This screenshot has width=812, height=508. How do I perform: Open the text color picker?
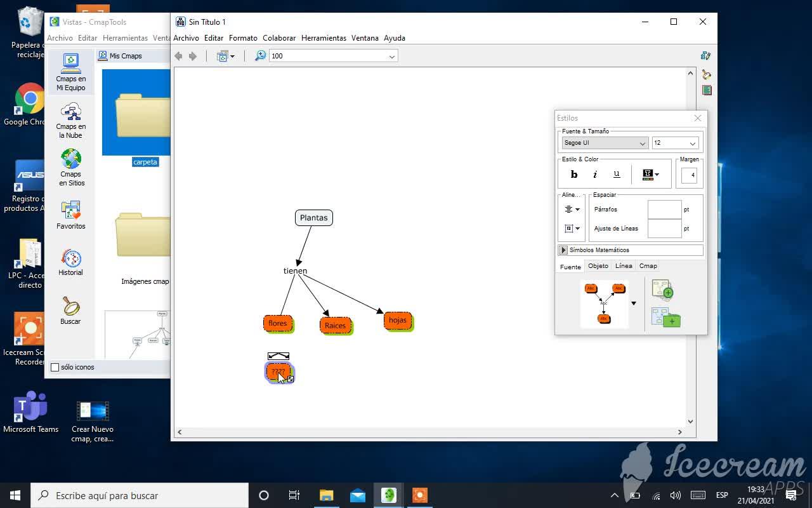coord(651,175)
